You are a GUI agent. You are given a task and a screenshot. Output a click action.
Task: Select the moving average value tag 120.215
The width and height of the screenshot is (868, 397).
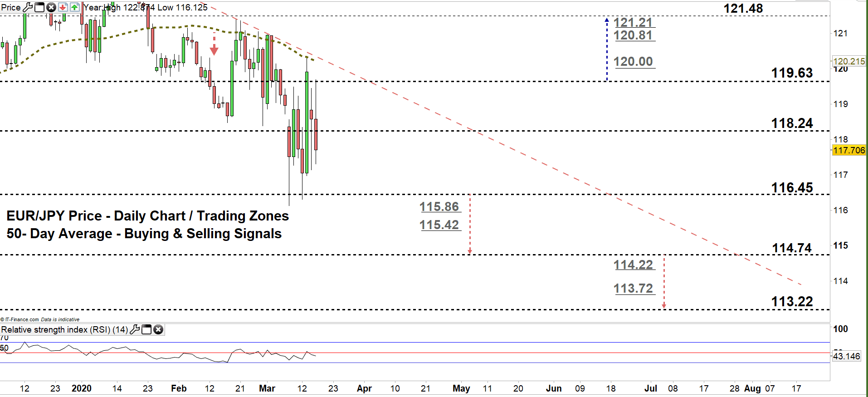pyautogui.click(x=849, y=61)
